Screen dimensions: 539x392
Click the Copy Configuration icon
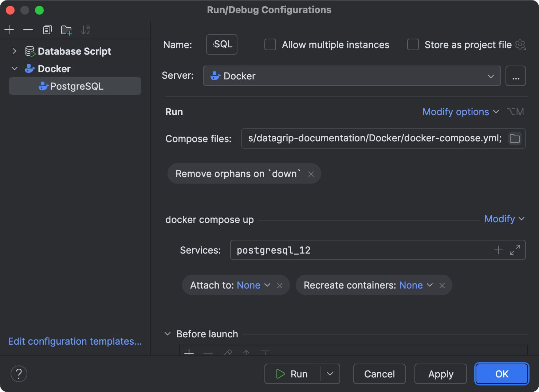point(47,30)
